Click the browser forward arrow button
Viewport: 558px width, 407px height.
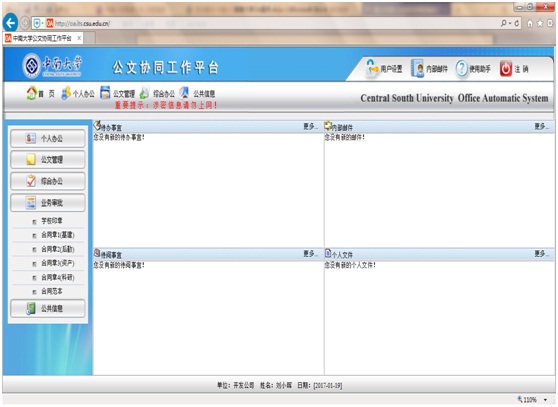click(25, 23)
